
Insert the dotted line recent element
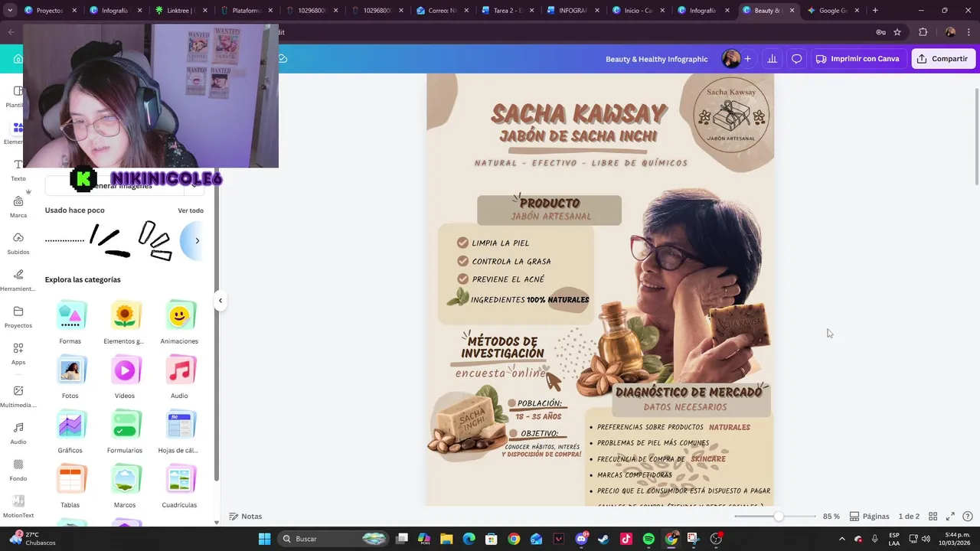(64, 240)
